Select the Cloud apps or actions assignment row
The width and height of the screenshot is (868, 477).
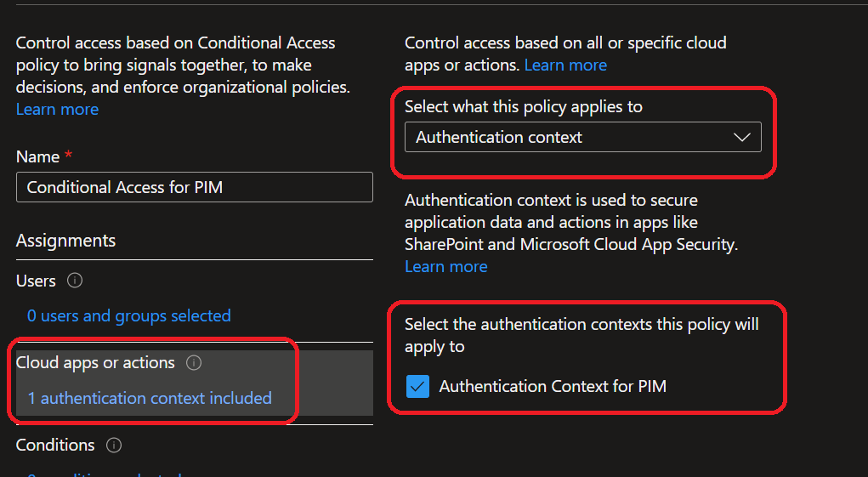[x=95, y=363]
